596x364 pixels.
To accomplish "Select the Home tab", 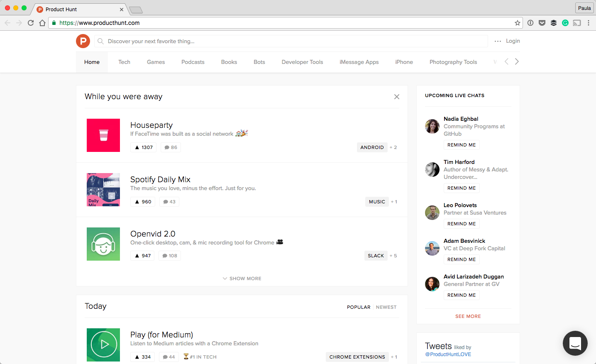I will (x=92, y=62).
